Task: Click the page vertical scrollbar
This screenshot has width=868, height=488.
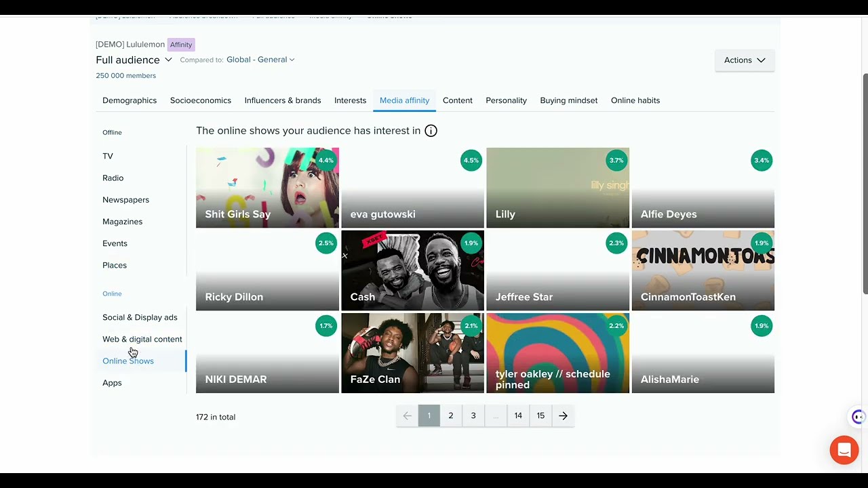Action: 865,183
